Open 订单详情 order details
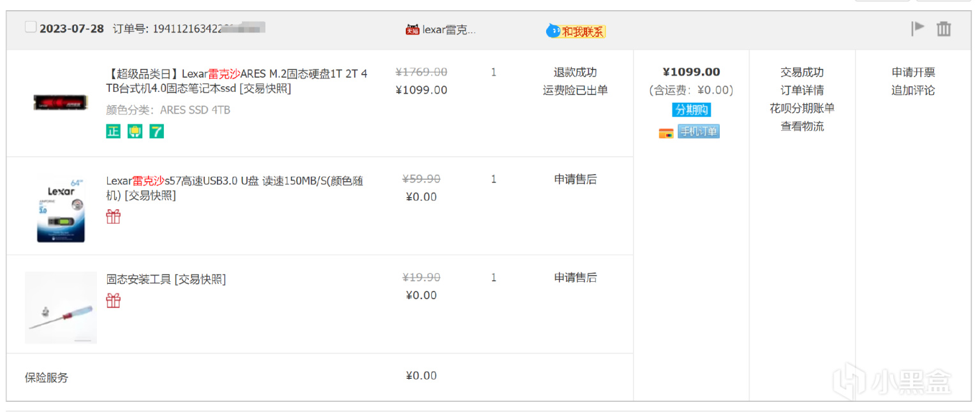The height and width of the screenshot is (412, 980). click(802, 90)
